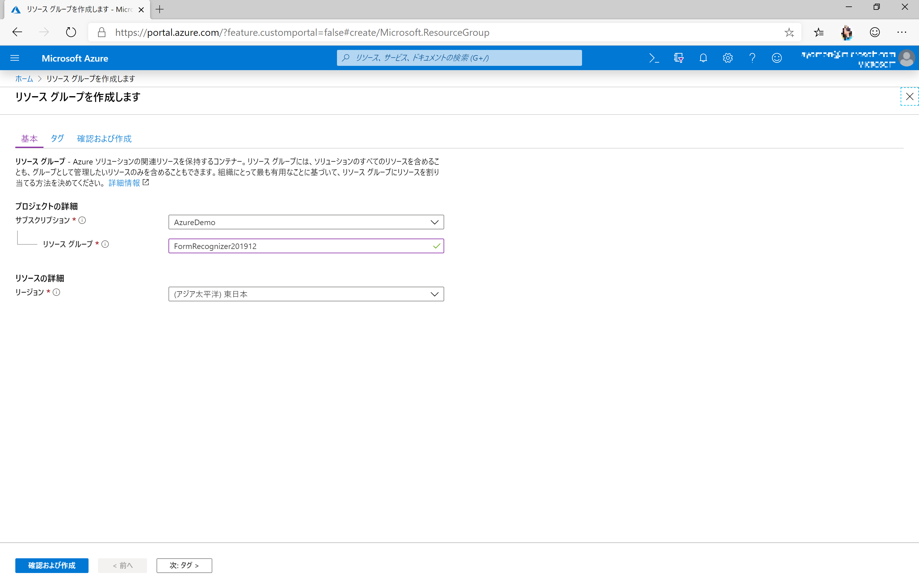Click the region info icon
This screenshot has height=588, width=919.
(56, 292)
